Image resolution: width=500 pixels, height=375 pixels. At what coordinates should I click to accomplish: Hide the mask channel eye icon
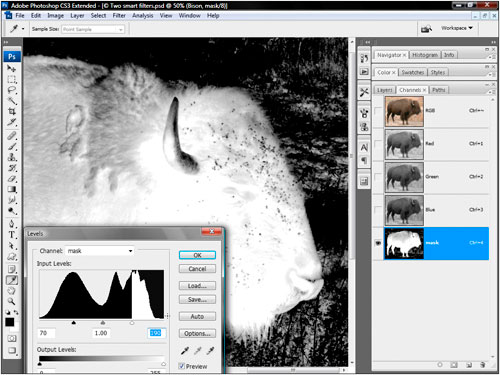click(378, 243)
